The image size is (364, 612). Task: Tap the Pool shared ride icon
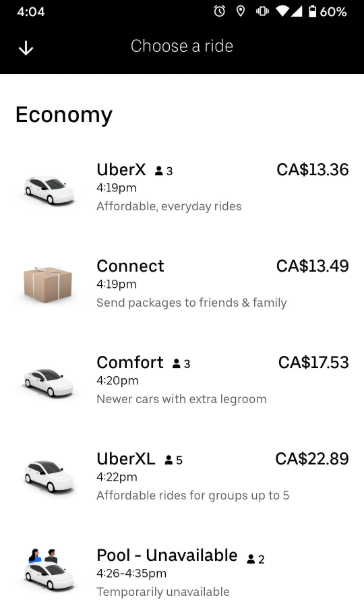point(48,570)
